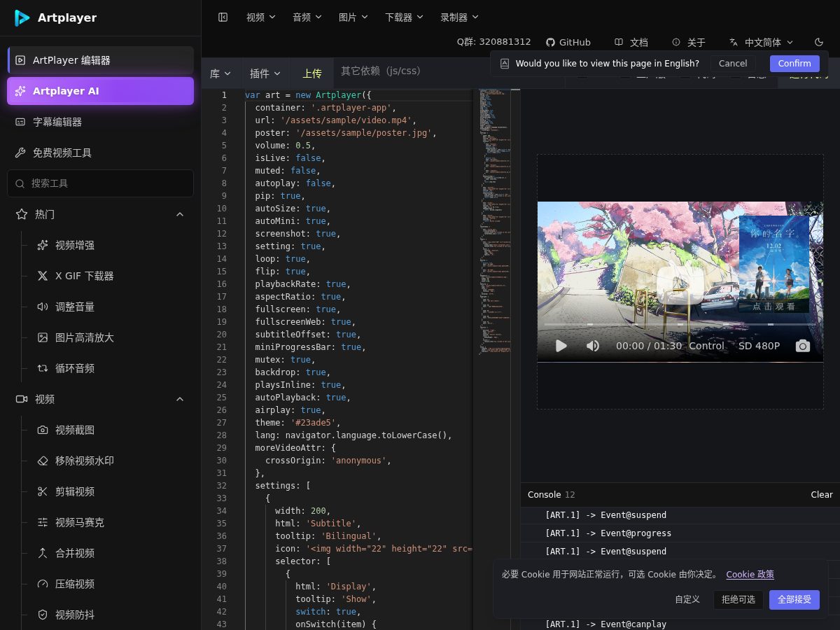Screen dimensions: 840x630
Task: Expand the 库 library dropdown
Action: 221,73
